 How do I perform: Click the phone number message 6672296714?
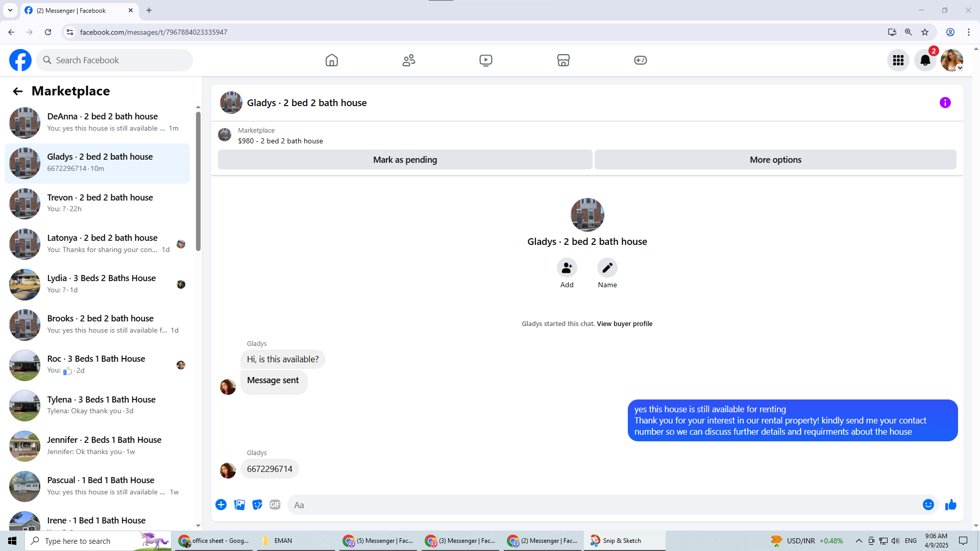[269, 469]
